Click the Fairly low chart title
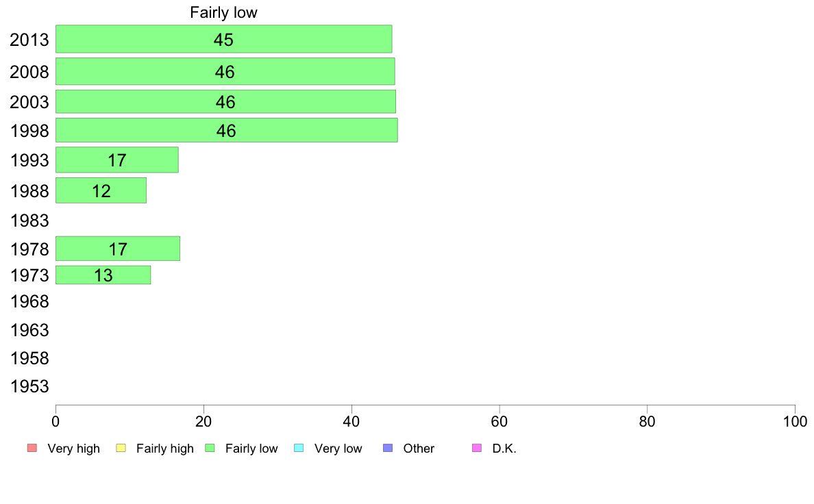 tap(223, 12)
